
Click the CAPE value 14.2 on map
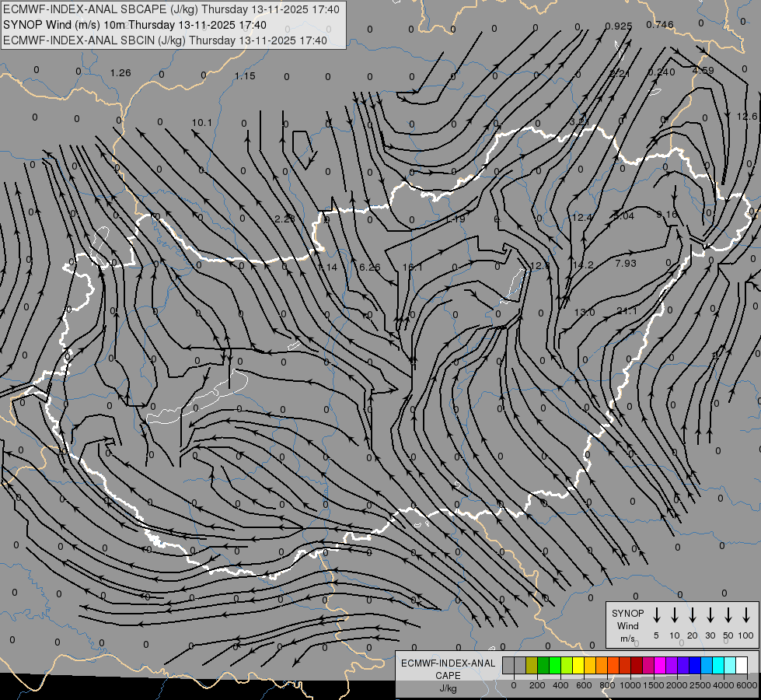pos(583,264)
